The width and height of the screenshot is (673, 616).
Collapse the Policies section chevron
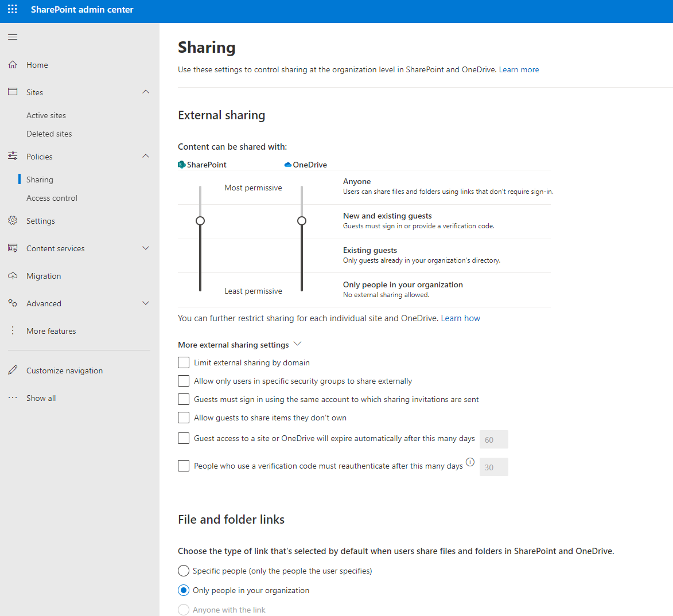coord(146,156)
